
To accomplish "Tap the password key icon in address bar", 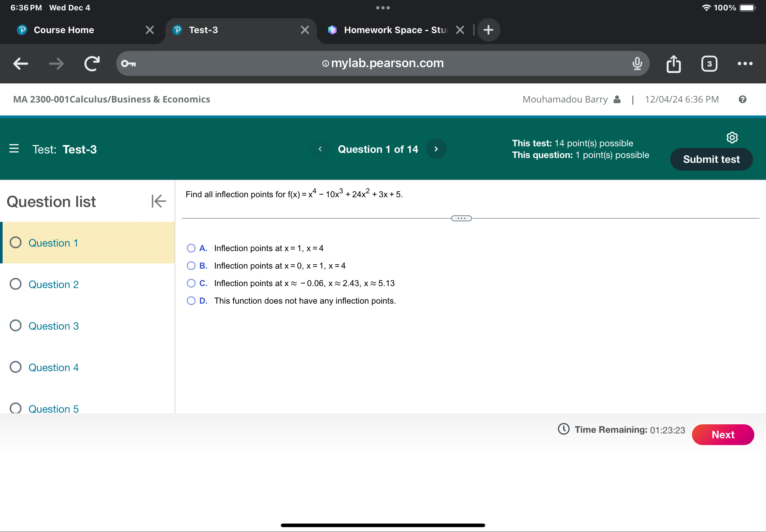I will (129, 63).
